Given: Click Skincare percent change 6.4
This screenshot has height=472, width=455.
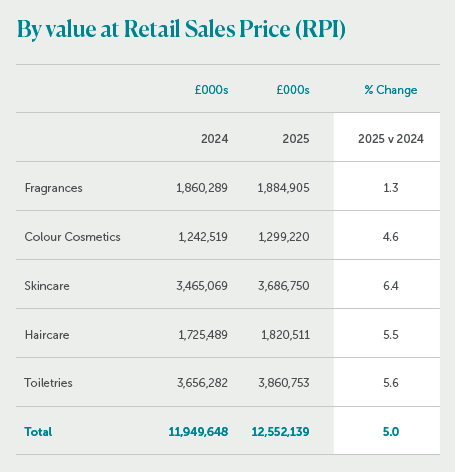Looking at the screenshot, I should [391, 286].
